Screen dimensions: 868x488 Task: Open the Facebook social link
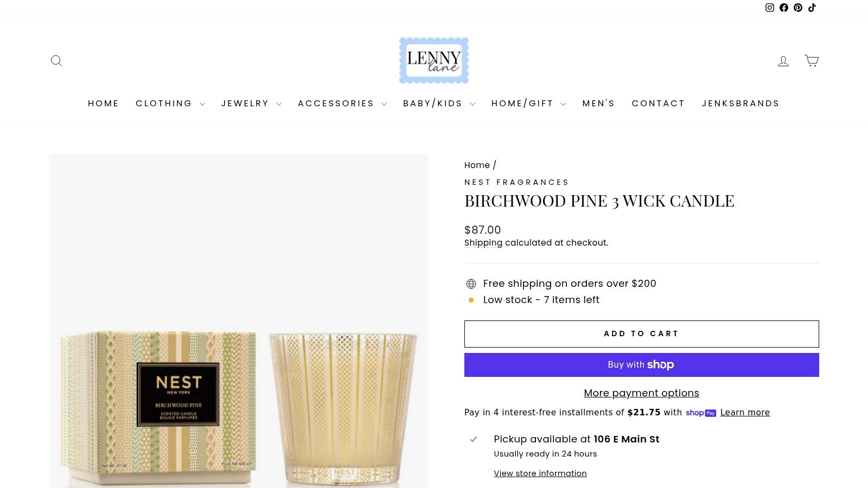784,8
